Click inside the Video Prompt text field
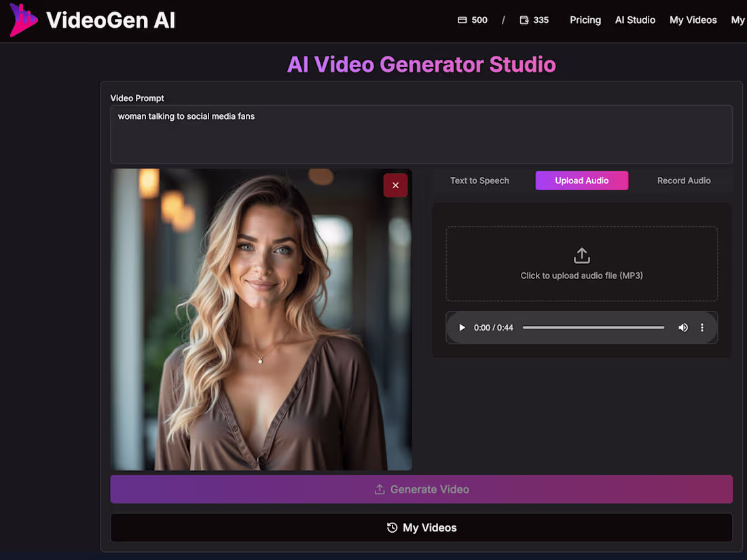This screenshot has width=747, height=560. [421, 134]
